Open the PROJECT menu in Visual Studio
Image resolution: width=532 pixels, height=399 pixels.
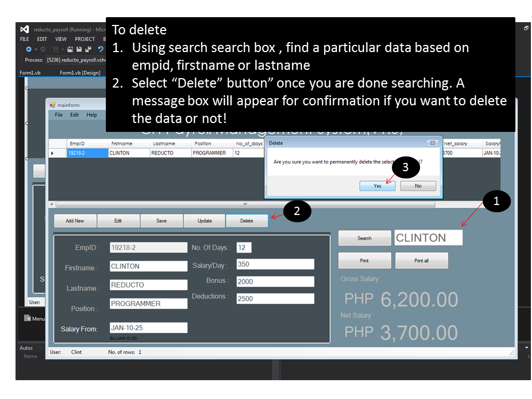pos(85,39)
